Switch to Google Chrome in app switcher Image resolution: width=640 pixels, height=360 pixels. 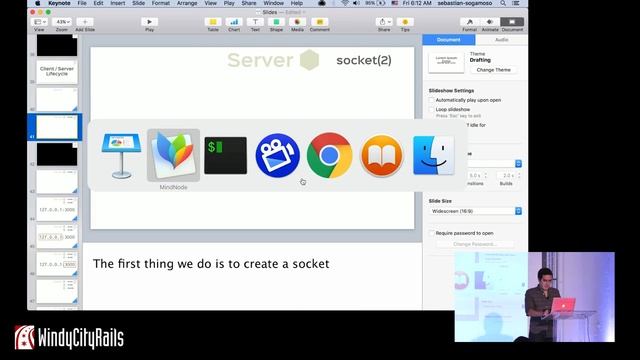pyautogui.click(x=329, y=156)
